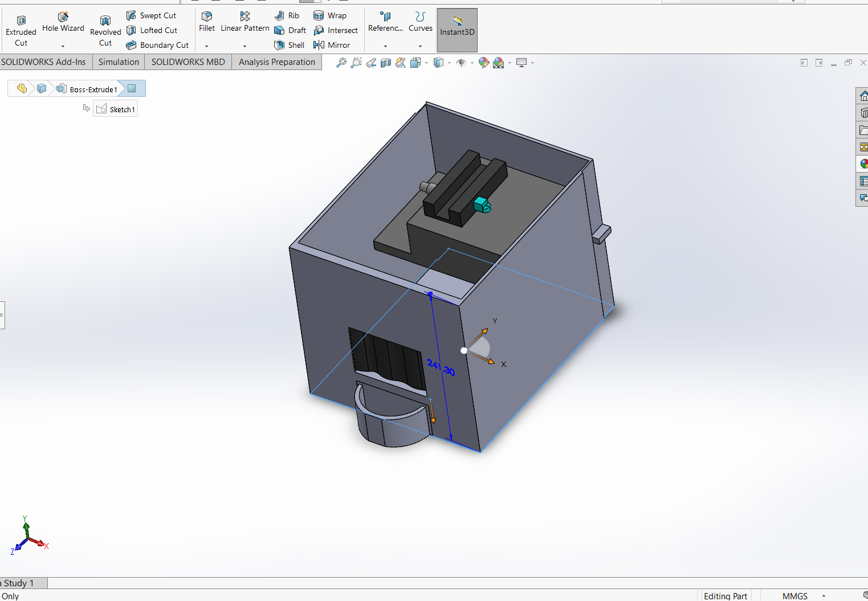Click the Edit Appearance color ball icon
The image size is (868, 601).
coord(483,63)
